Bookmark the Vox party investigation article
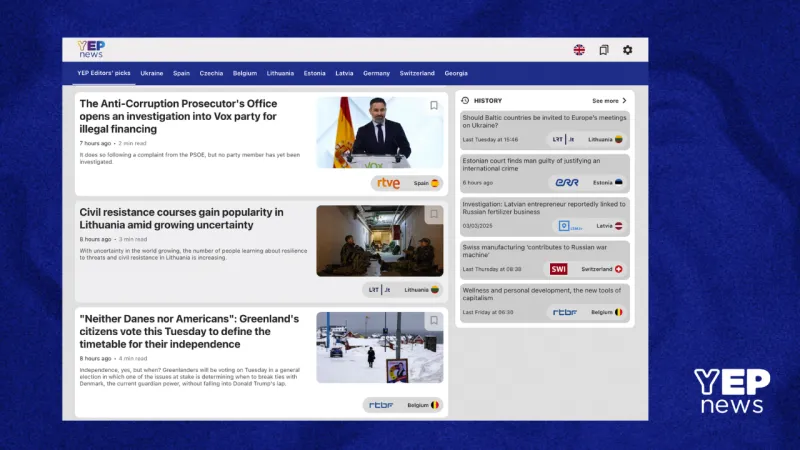 434,105
